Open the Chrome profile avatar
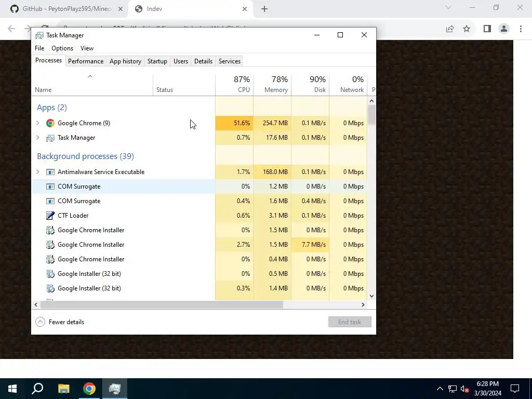Screen dimensions: 532x399 point(504,29)
